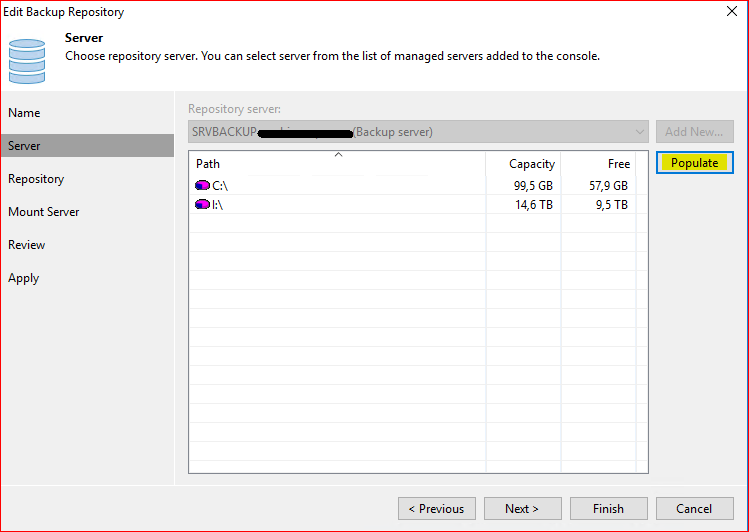The image size is (749, 532).
Task: Click the C:\ drive icon
Action: [x=203, y=186]
